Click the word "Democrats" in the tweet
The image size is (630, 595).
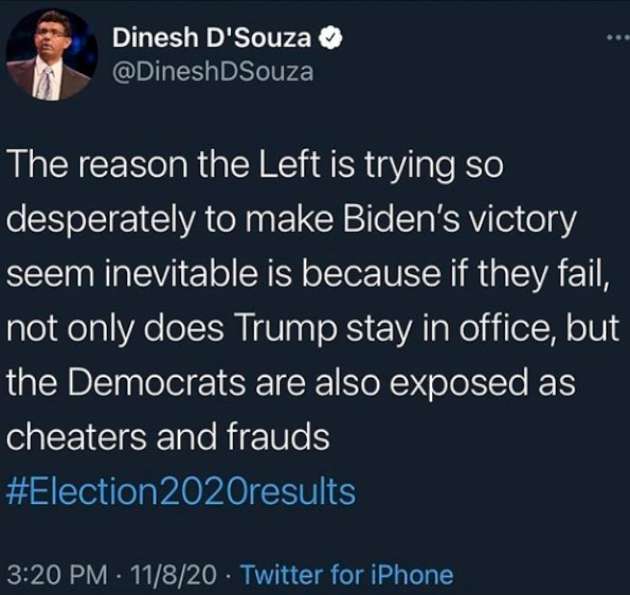tap(156, 382)
